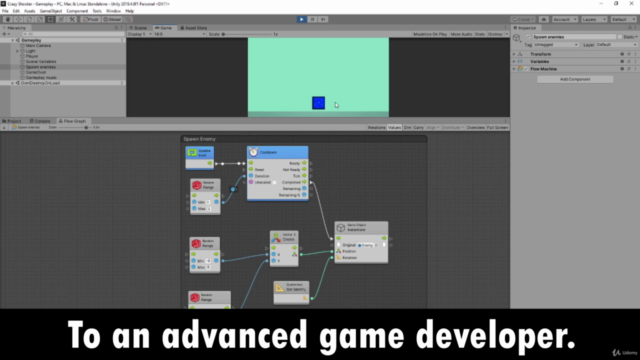
Task: Open custom editor tools icon
Action: coord(72,19)
